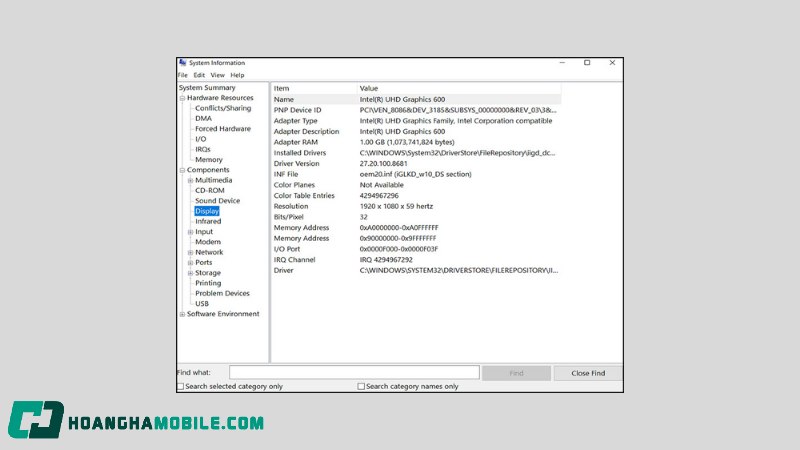
Task: Select the Color Table Entries row
Action: pos(416,196)
